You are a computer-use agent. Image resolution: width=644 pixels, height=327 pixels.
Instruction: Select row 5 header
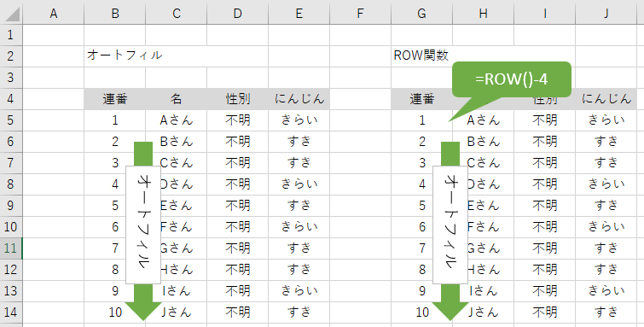(x=11, y=120)
